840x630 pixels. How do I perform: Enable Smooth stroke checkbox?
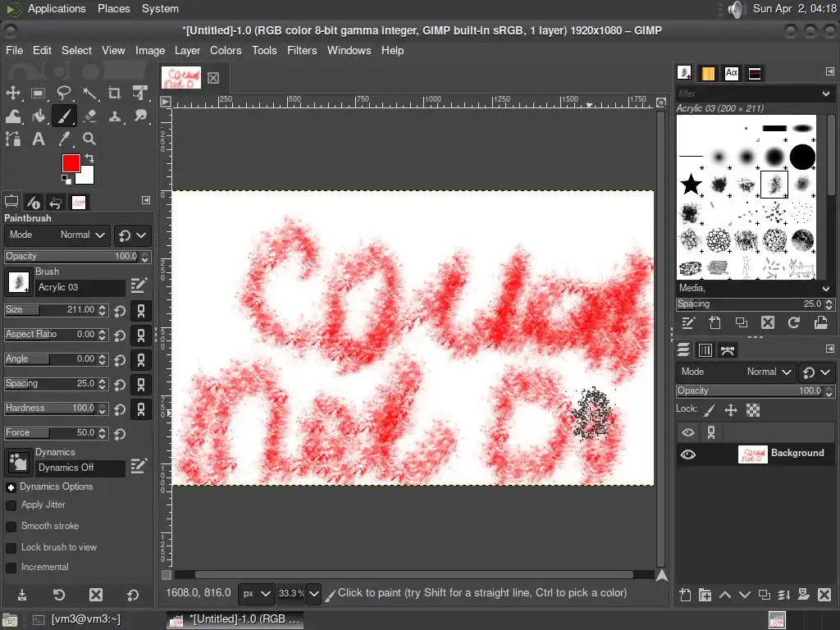pos(11,527)
